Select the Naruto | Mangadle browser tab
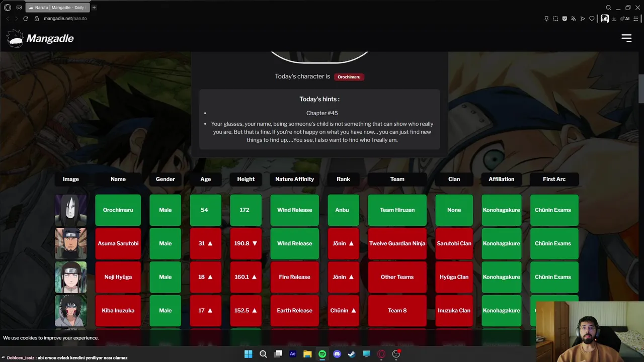The image size is (644, 362). [x=57, y=8]
